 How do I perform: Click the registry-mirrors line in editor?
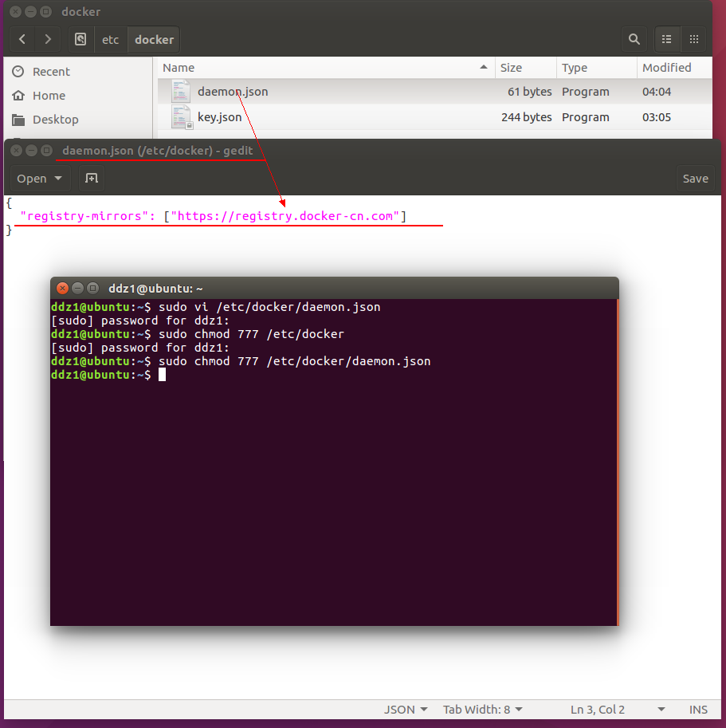(214, 216)
